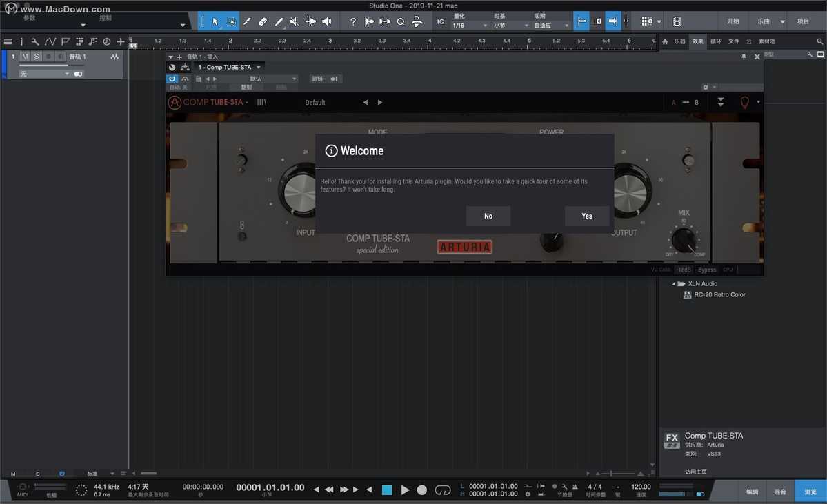Image resolution: width=827 pixels, height=504 pixels.
Task: Switch to 循环 browser tab
Action: click(716, 41)
